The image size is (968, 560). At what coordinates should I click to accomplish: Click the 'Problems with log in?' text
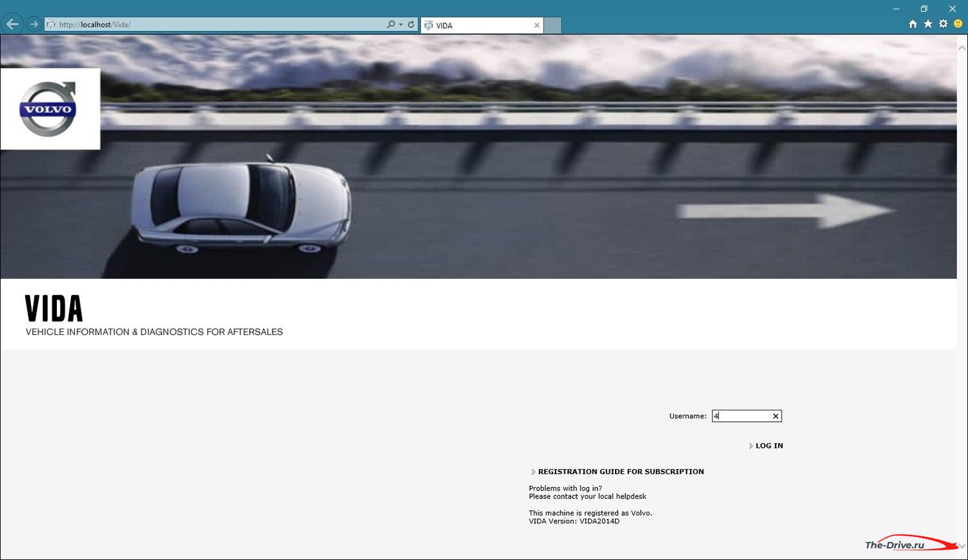565,488
